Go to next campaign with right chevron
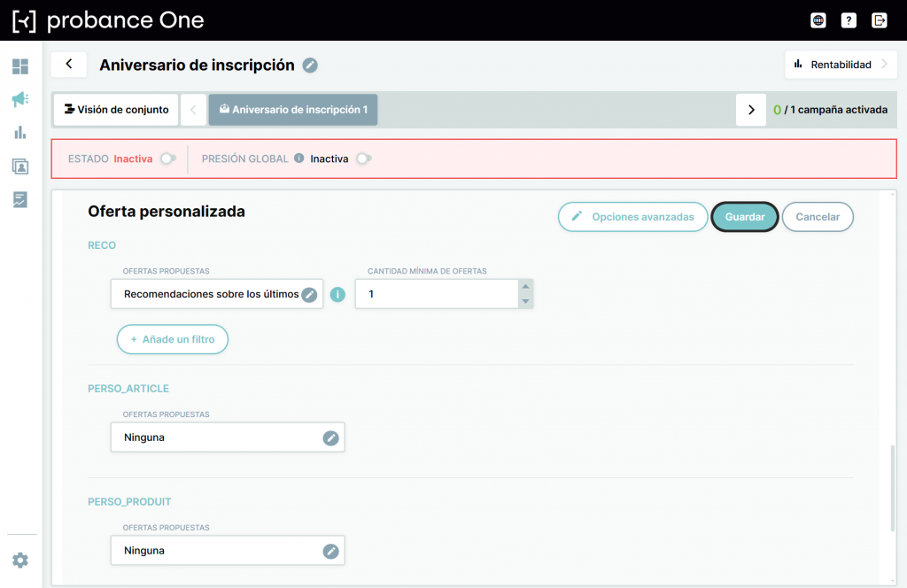The height and width of the screenshot is (588, 907). (x=751, y=110)
